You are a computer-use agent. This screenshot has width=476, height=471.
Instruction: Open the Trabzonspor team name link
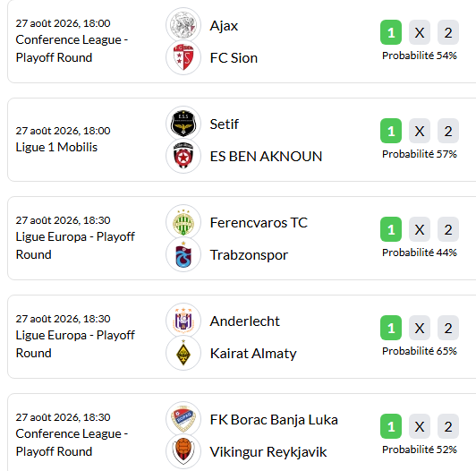(x=249, y=255)
